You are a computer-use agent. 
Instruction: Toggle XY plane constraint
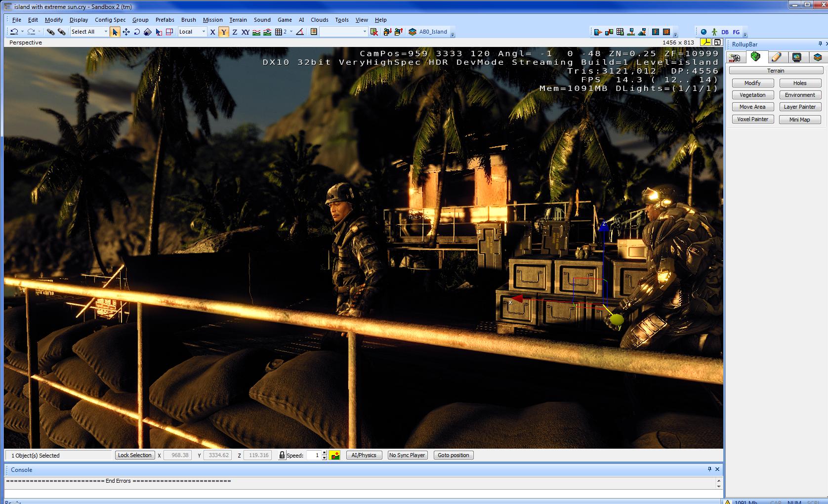[x=246, y=32]
